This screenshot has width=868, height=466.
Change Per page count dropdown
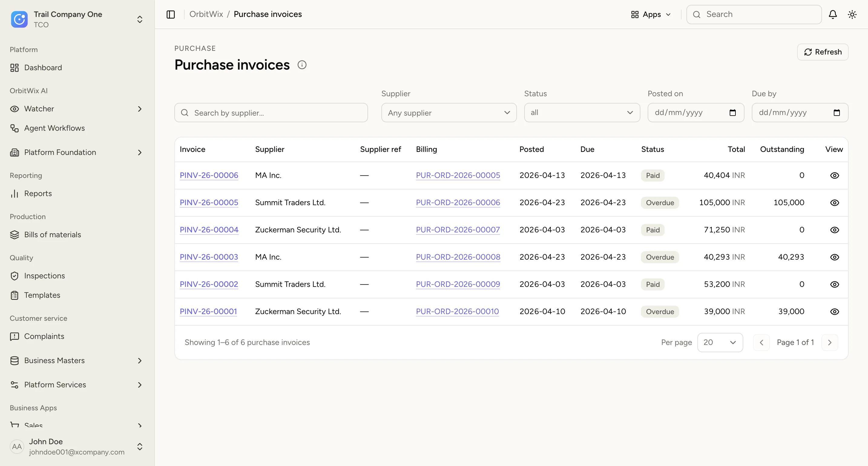[x=720, y=342]
